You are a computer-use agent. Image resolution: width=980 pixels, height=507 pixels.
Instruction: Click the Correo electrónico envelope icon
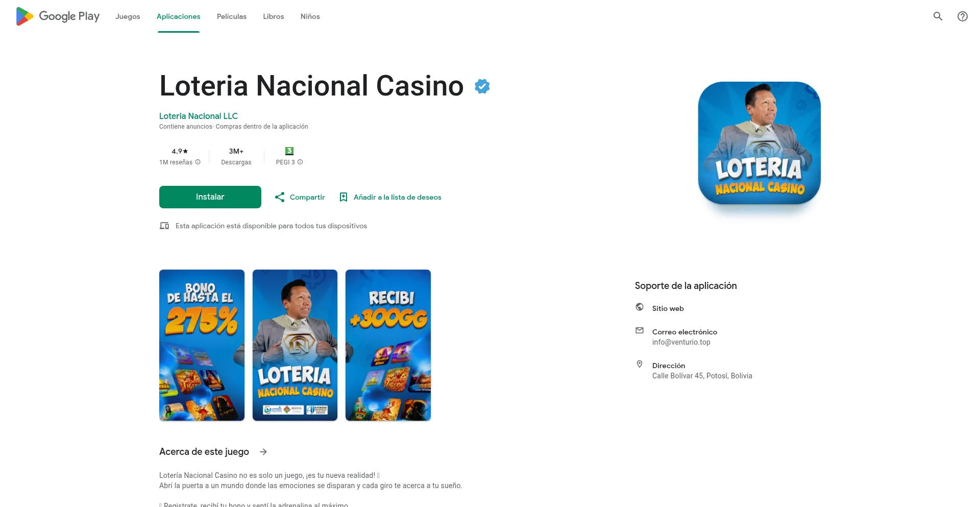(640, 330)
